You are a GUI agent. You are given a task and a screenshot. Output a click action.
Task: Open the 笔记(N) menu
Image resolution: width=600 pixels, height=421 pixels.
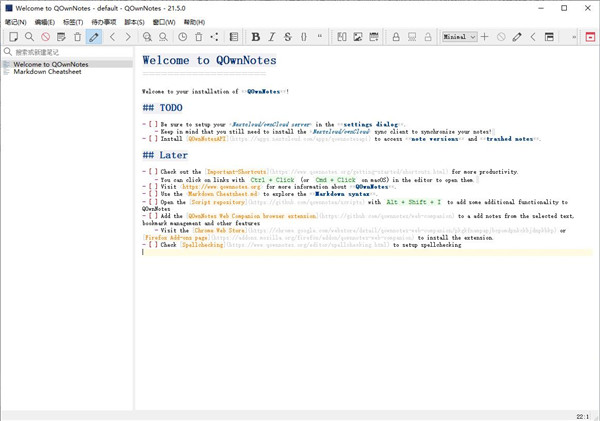(x=16, y=22)
